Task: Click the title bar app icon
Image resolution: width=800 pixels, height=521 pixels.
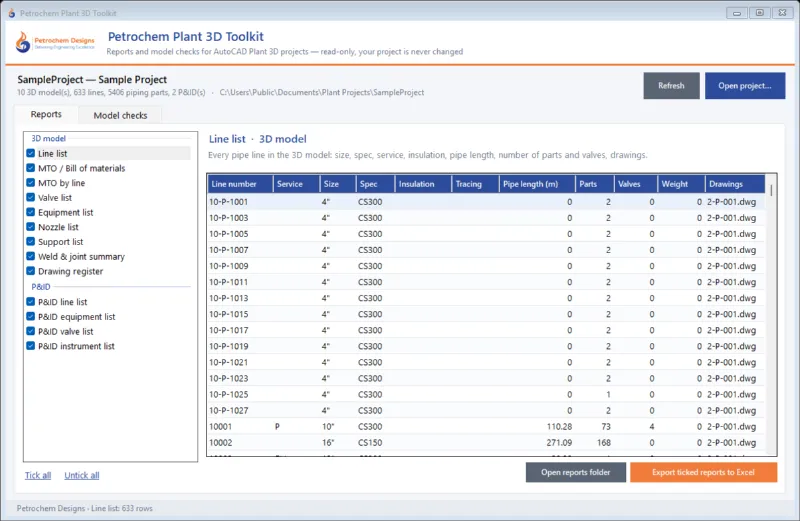Action: [12, 13]
